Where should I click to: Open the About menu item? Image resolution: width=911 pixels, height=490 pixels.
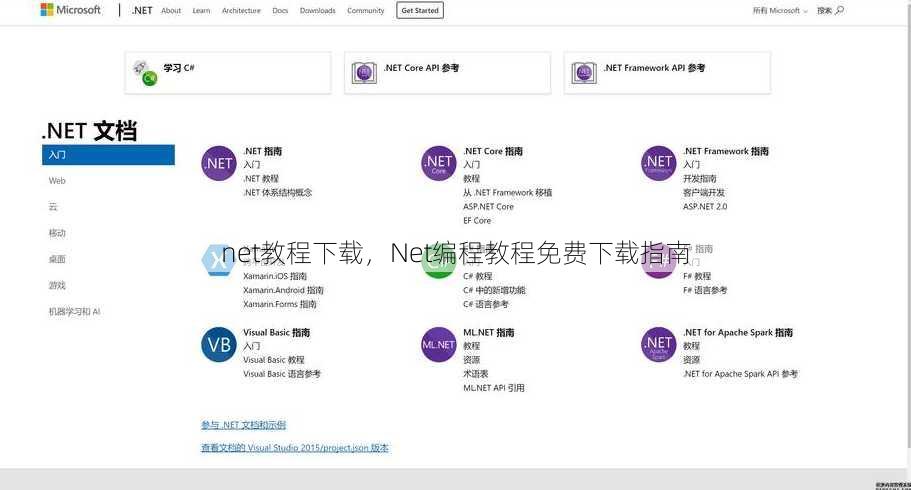[x=171, y=10]
